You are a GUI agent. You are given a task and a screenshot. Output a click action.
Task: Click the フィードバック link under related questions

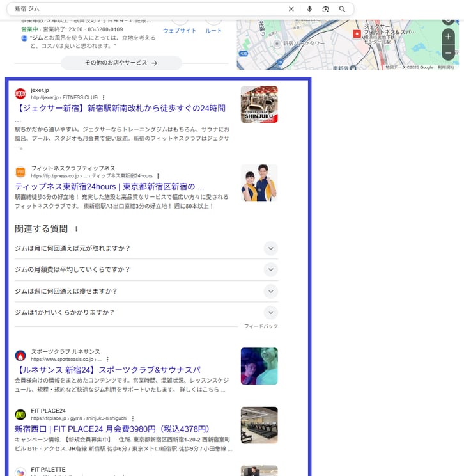[x=261, y=326]
